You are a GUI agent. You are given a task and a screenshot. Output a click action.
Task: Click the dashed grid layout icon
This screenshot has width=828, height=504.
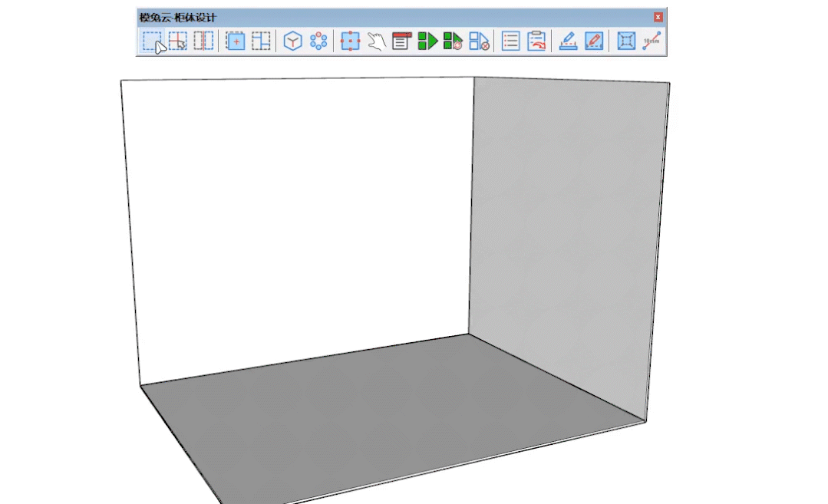(261, 41)
